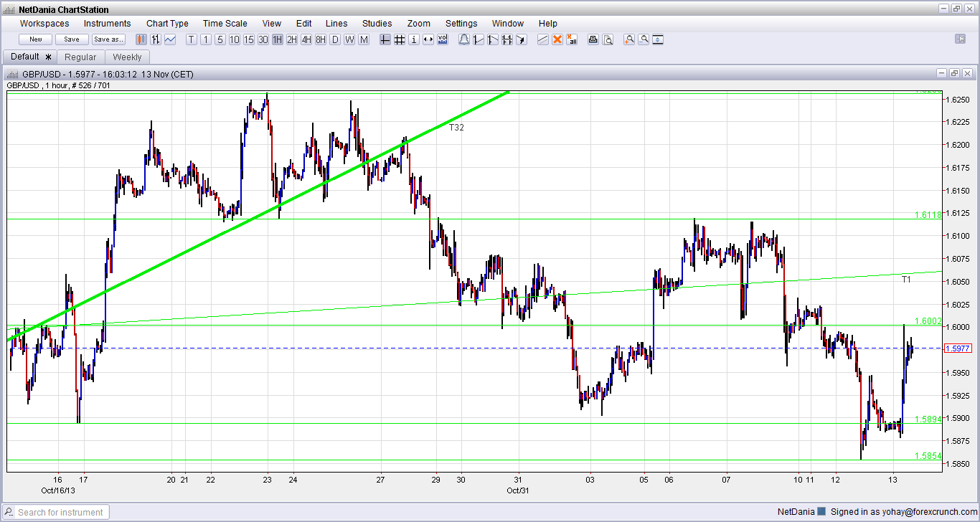The height and width of the screenshot is (522, 980).
Task: Click the New workspace button
Action: (x=36, y=39)
